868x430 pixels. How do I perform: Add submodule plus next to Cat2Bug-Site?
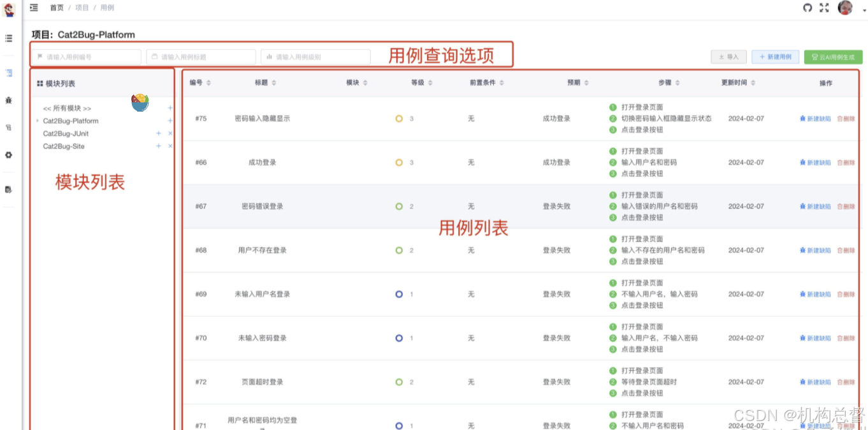159,146
